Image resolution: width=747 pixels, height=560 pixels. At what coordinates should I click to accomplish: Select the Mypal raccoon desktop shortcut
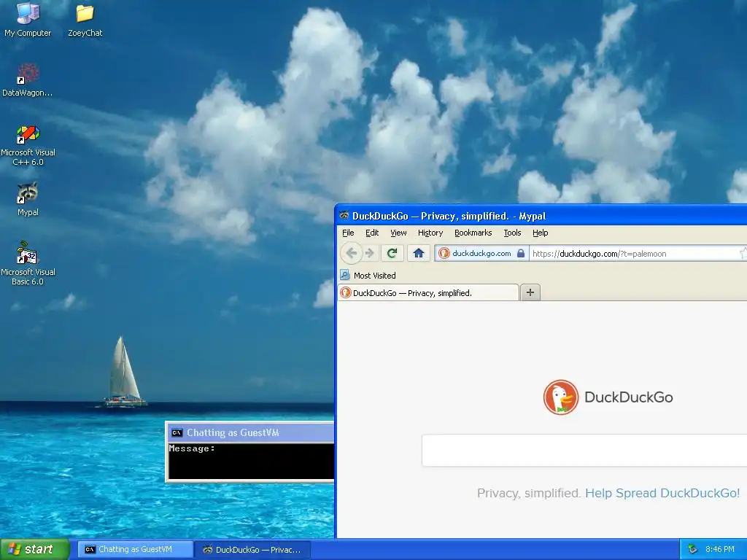28,199
